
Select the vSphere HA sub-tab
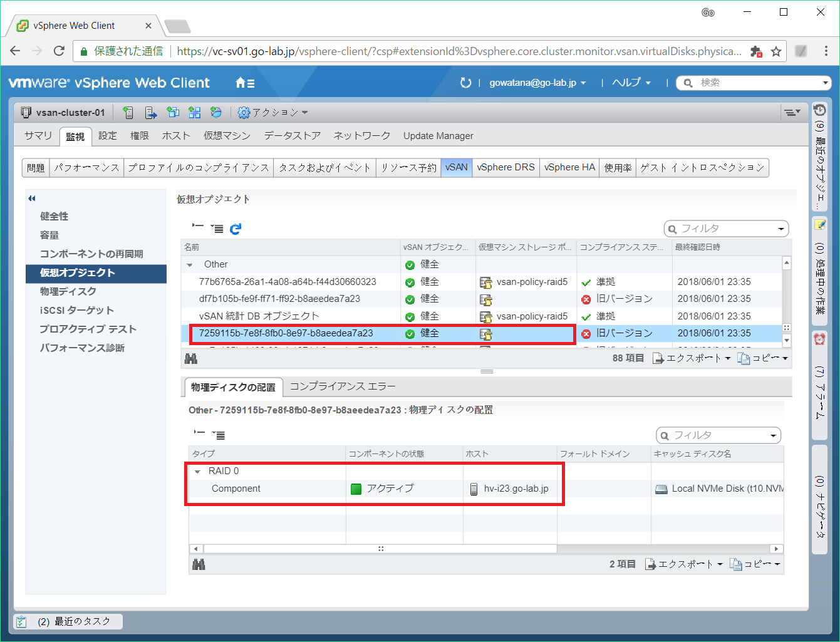tap(570, 168)
